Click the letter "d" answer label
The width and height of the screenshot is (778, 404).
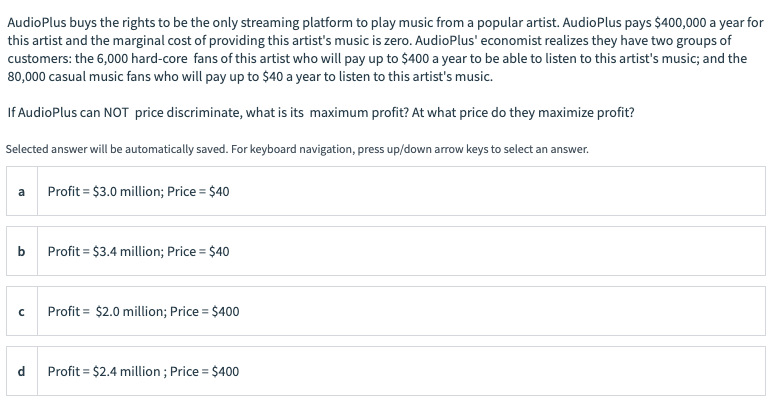(x=22, y=371)
